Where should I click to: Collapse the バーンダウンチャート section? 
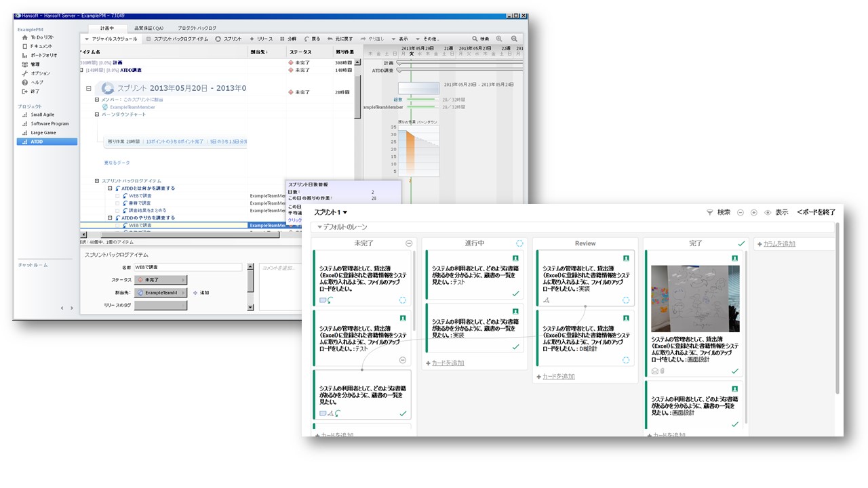coord(97,114)
